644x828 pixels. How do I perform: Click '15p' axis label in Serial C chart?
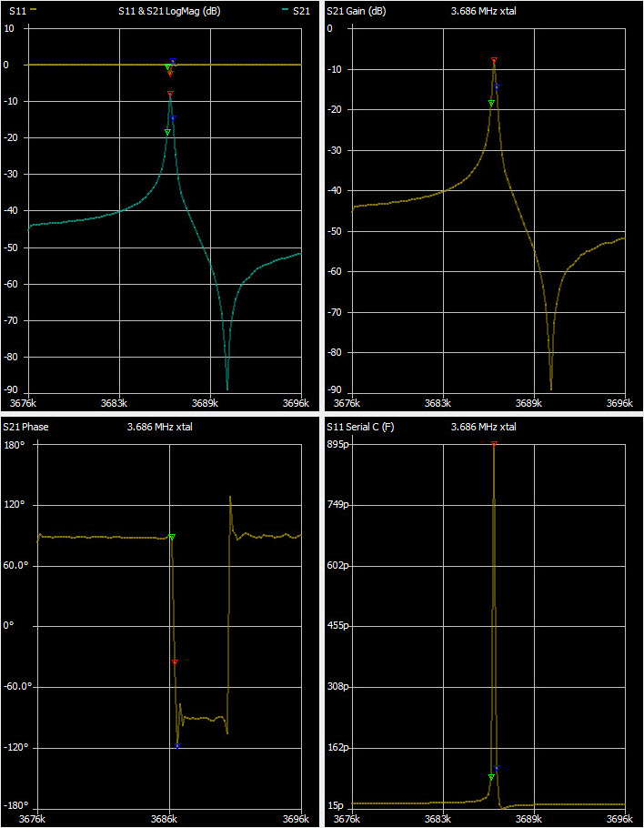point(334,806)
